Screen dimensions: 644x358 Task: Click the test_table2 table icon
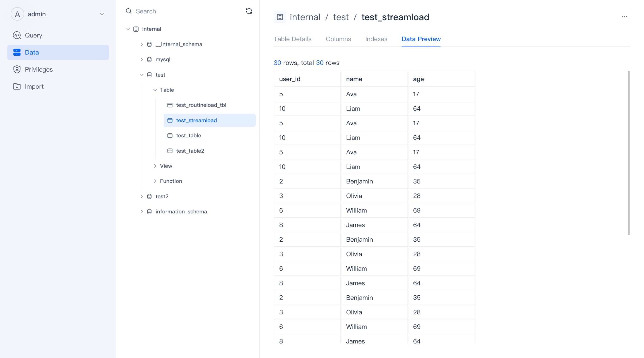pos(170,151)
